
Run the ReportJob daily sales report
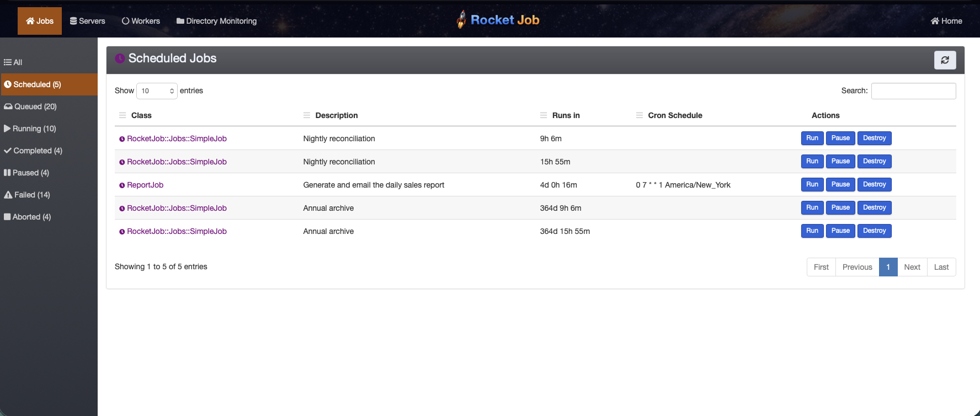pyautogui.click(x=812, y=184)
